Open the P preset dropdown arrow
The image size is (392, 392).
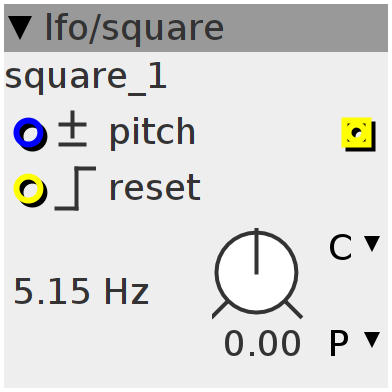372,340
